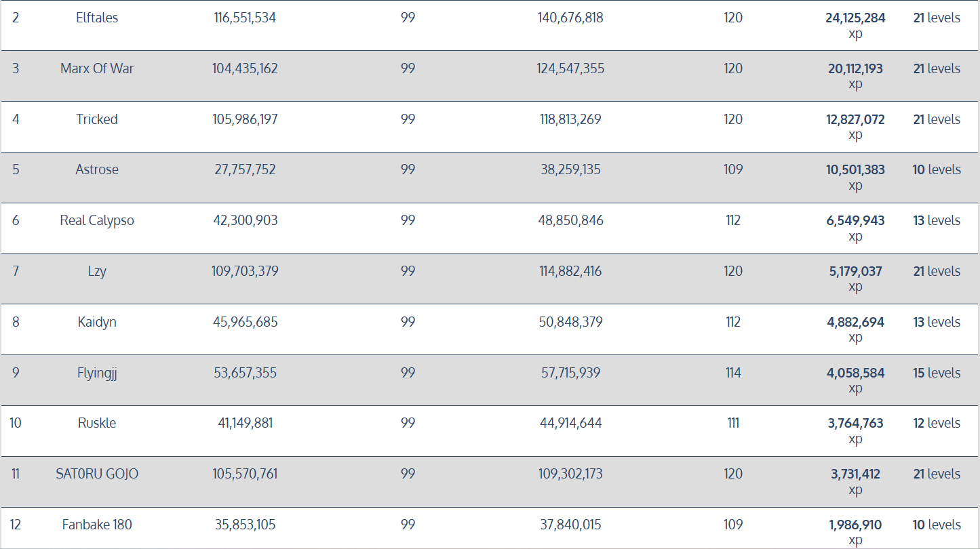Click the 20,112,193 xp gained cell
Image resolution: width=980 pixels, height=549 pixels.
click(x=855, y=68)
